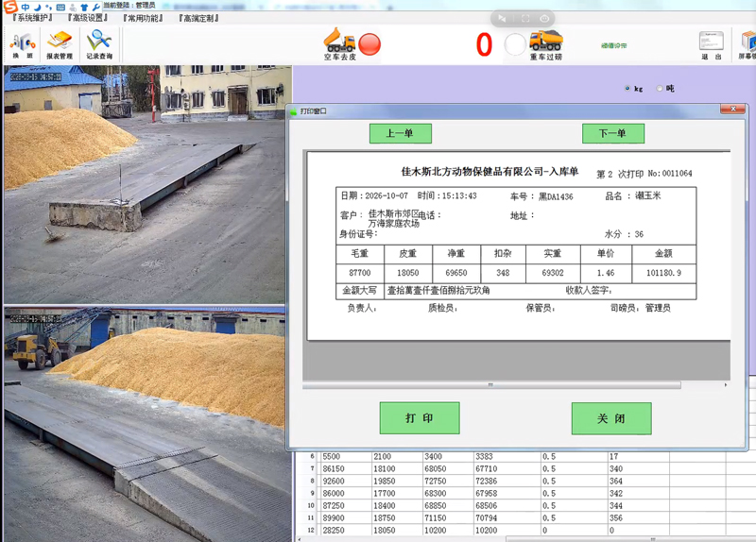The width and height of the screenshot is (756, 542).
Task: Click the 关闭 button in print window
Action: click(x=611, y=418)
